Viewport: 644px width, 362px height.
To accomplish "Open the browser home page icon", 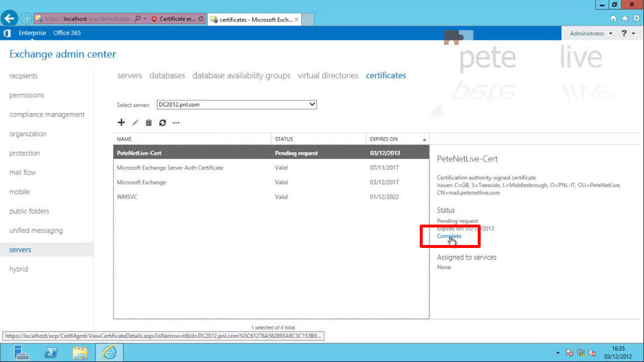I will (613, 19).
